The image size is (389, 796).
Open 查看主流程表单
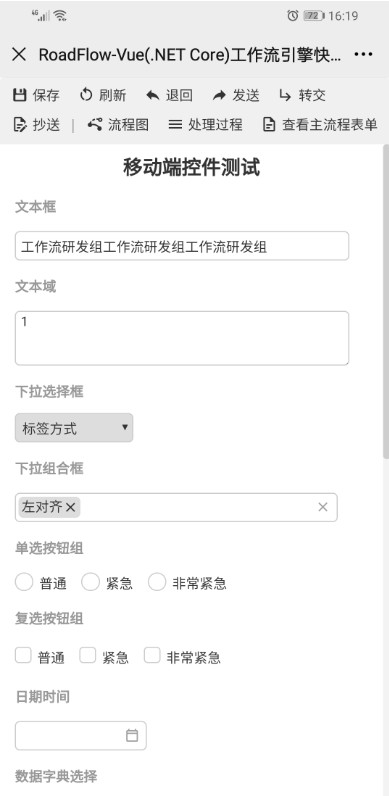[x=320, y=124]
